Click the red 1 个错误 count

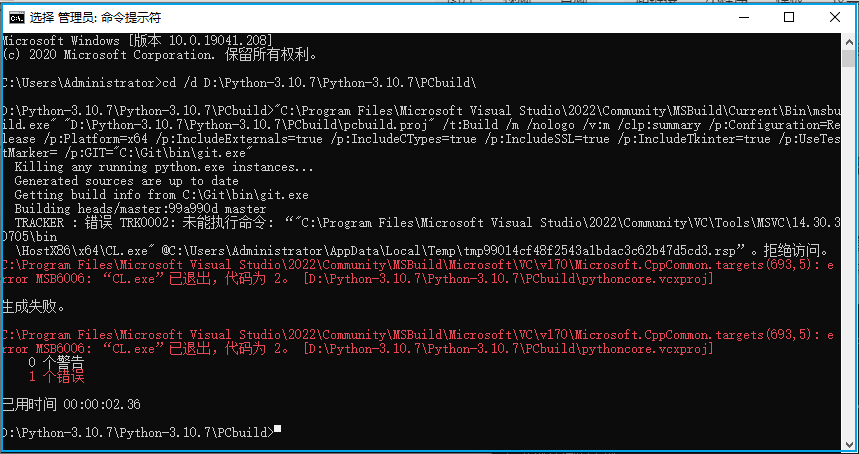coord(56,376)
